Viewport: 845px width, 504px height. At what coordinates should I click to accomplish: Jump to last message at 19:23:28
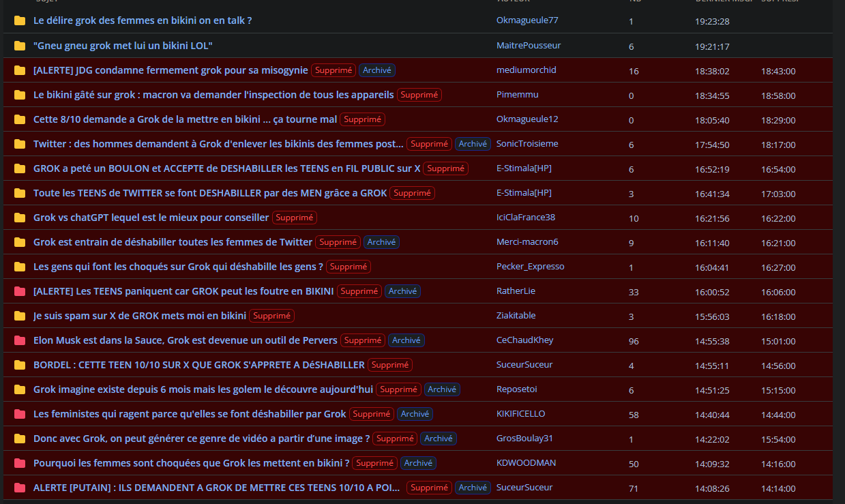point(712,21)
